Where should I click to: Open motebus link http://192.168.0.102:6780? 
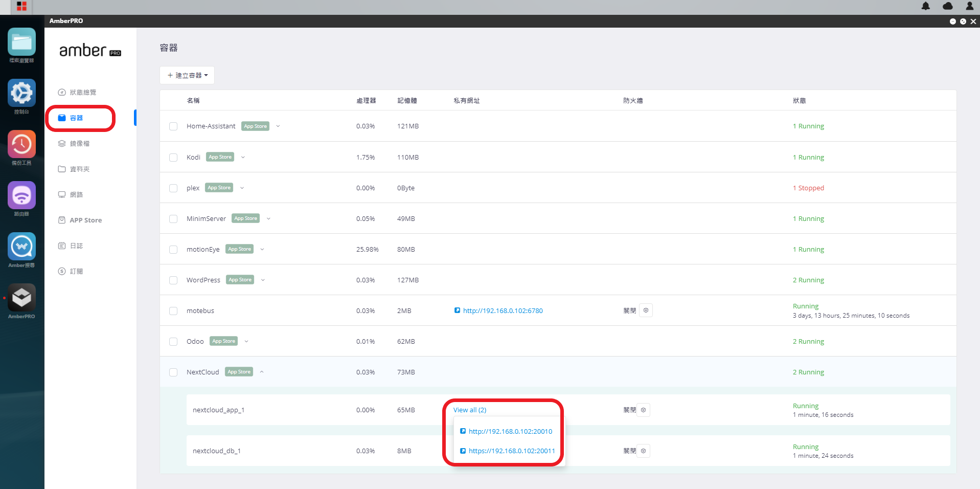click(x=503, y=310)
